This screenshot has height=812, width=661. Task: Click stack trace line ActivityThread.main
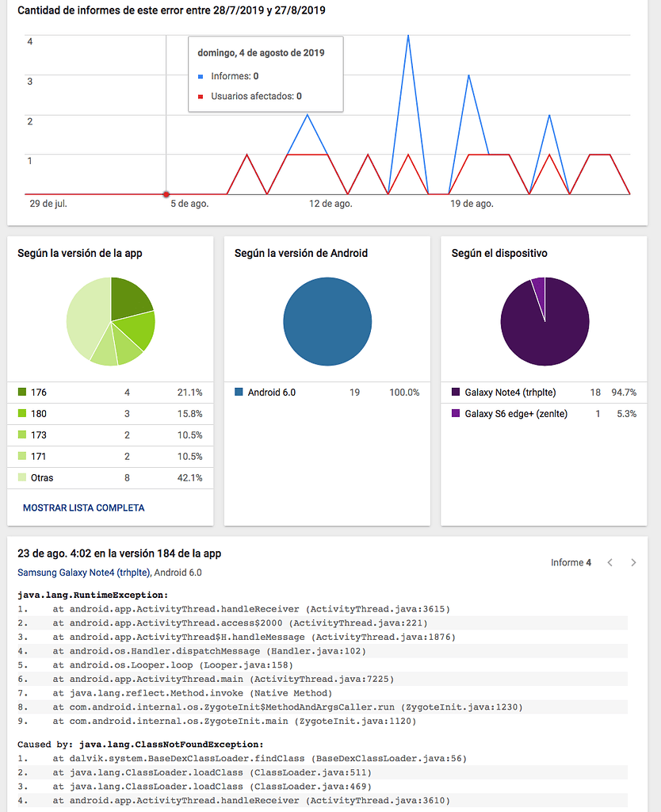coord(224,679)
